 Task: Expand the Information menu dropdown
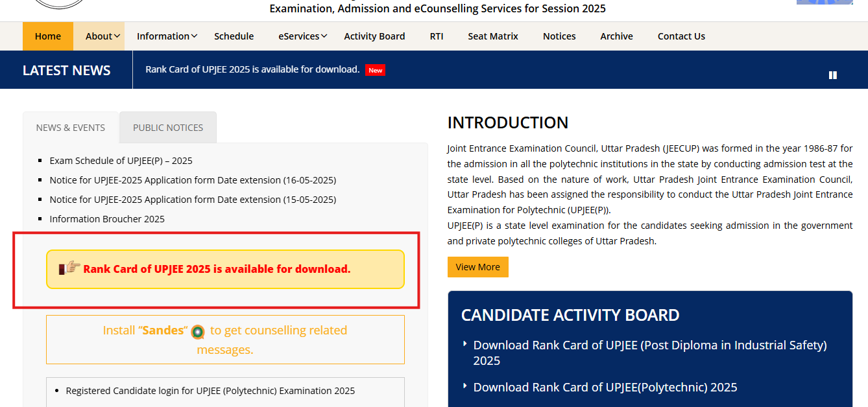tap(167, 36)
